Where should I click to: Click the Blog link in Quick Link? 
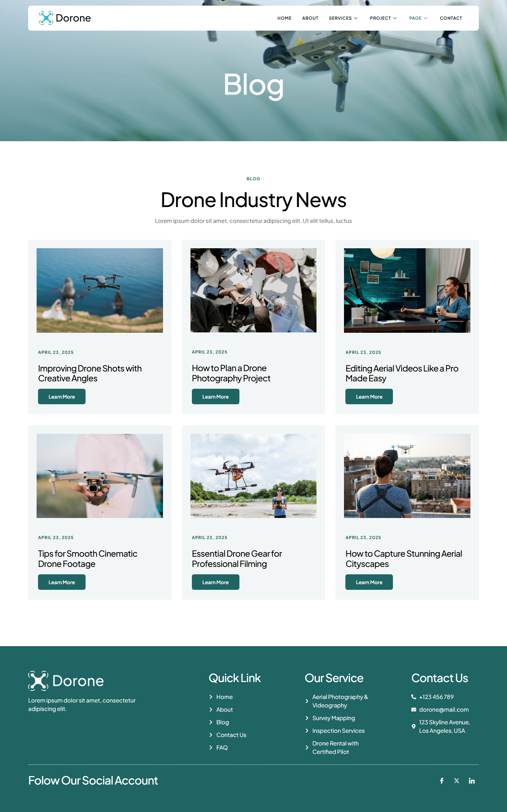(223, 722)
